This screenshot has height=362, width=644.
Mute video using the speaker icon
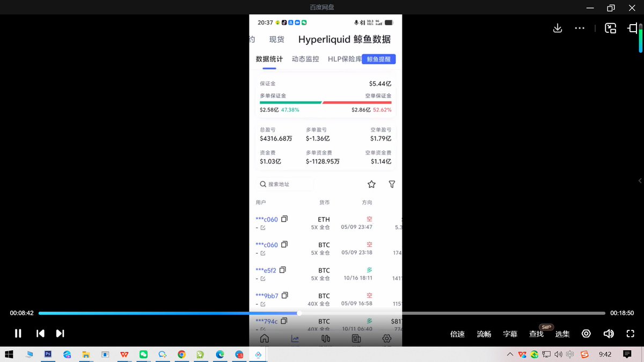[x=609, y=334]
